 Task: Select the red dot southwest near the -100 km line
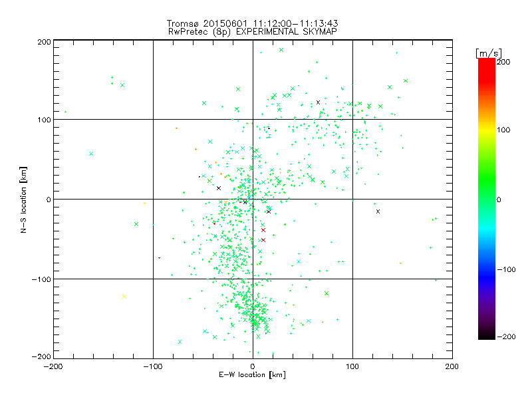(x=159, y=258)
